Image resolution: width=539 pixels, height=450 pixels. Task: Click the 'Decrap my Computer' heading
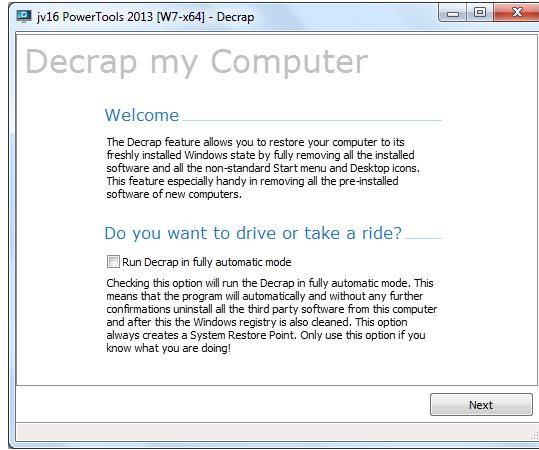click(197, 62)
